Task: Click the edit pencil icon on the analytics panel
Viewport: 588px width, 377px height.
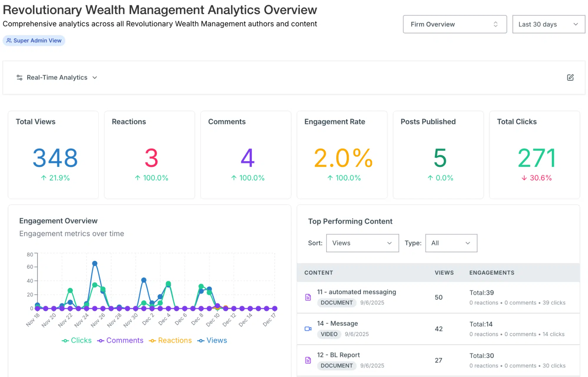Action: [x=570, y=77]
